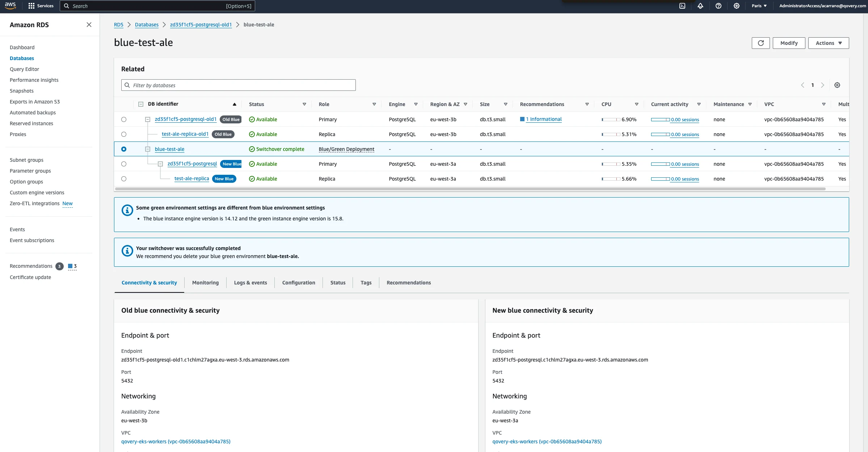This screenshot has height=452, width=868.
Task: Open the Engine column filter dropdown
Action: 416,104
